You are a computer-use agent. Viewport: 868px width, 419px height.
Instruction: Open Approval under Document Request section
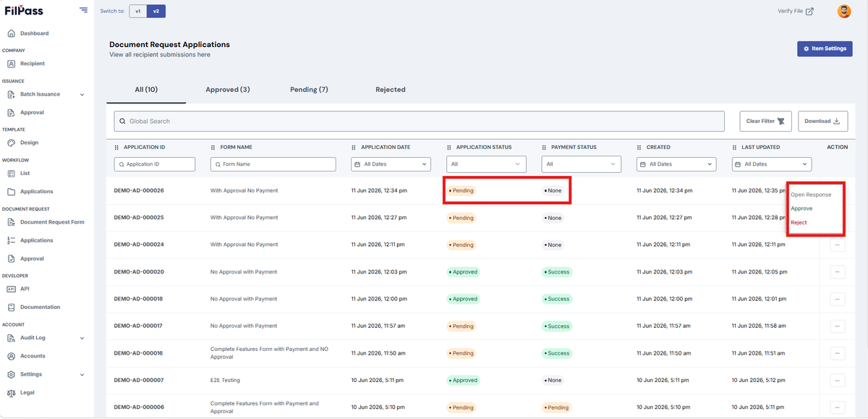point(32,258)
